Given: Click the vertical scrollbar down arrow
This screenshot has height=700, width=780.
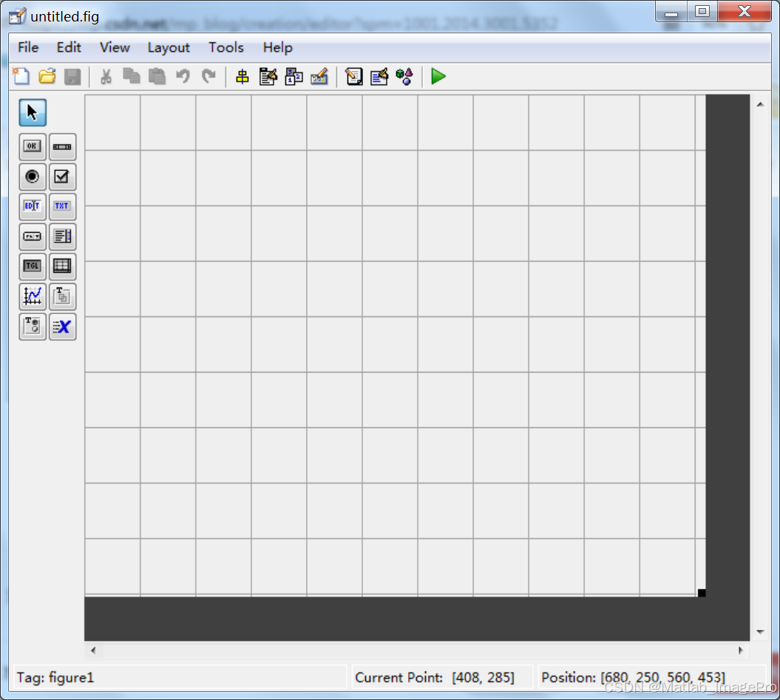Looking at the screenshot, I should point(760,632).
